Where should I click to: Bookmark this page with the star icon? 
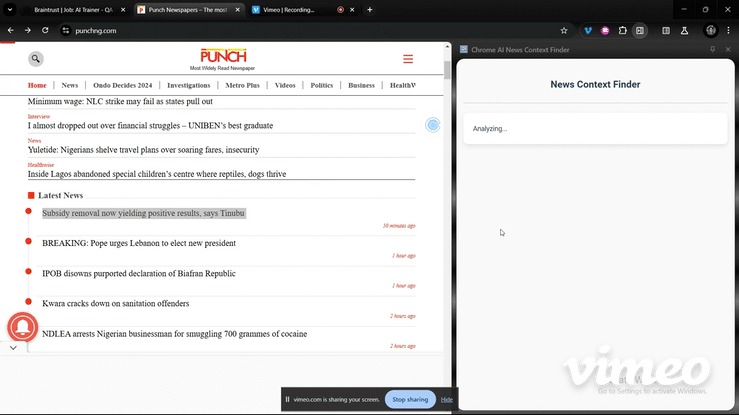(x=564, y=31)
